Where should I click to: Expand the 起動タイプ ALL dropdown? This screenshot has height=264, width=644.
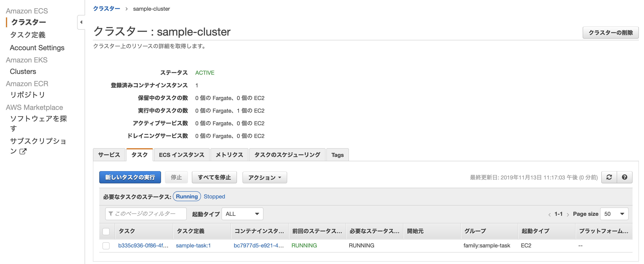point(243,213)
